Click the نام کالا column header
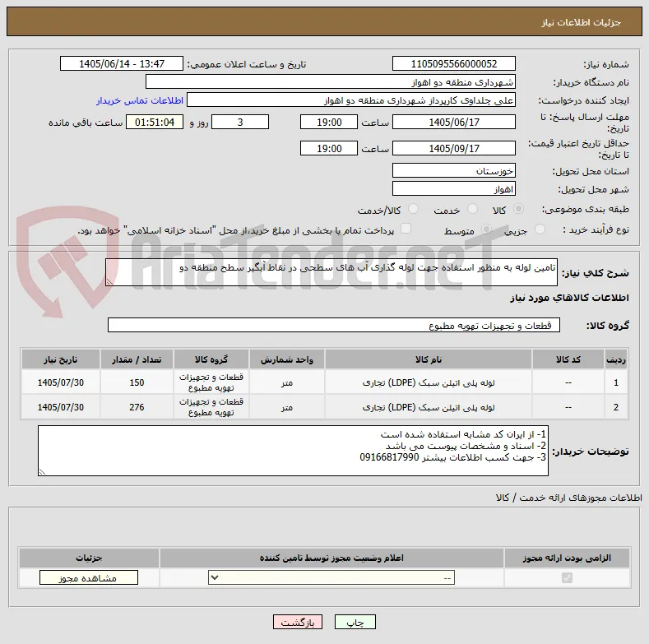 (429, 359)
